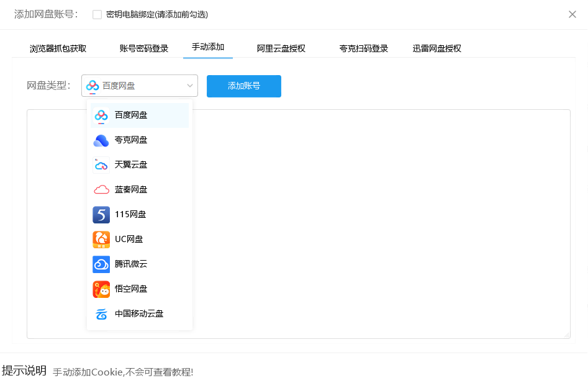
Task: Select the 夸克扫码登录 tab
Action: (x=362, y=47)
